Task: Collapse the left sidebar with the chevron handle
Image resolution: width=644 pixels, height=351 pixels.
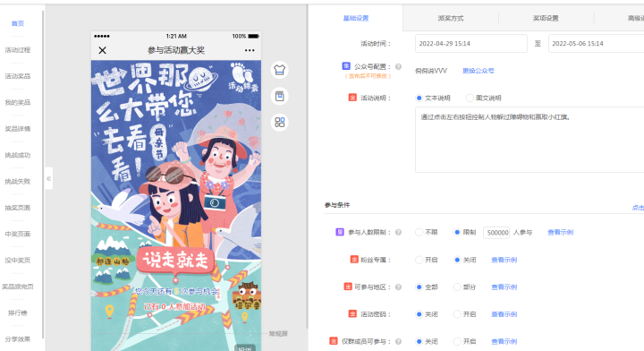Action: [x=49, y=178]
